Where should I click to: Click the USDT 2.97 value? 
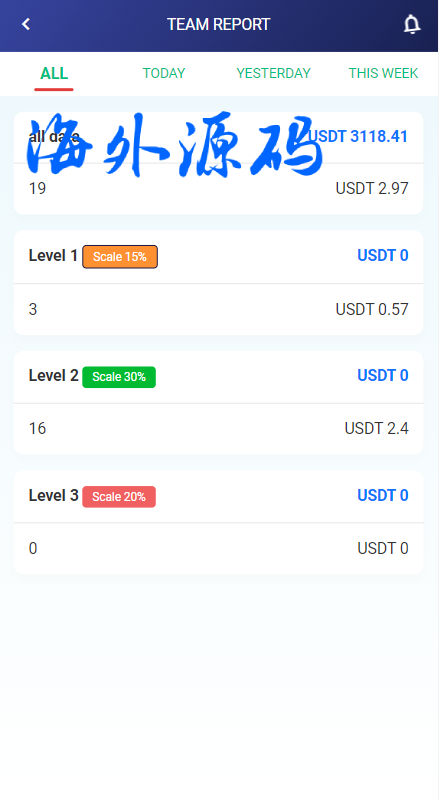(x=372, y=189)
